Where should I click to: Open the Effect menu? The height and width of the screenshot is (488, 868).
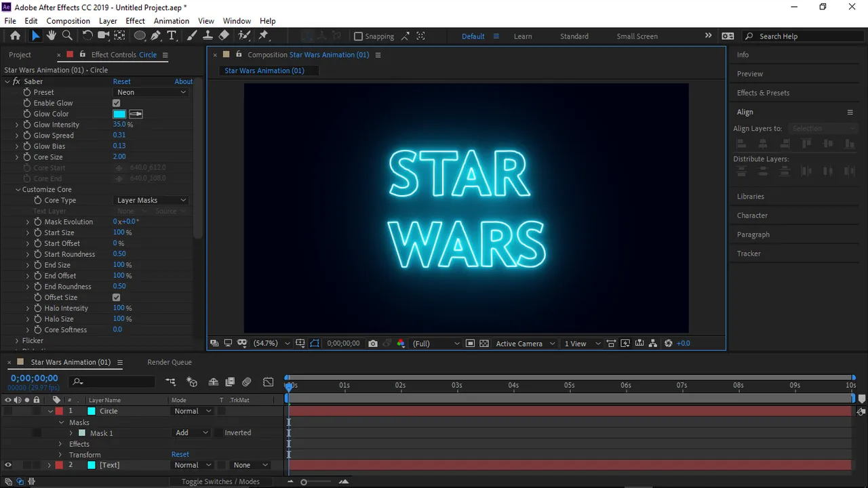click(136, 21)
